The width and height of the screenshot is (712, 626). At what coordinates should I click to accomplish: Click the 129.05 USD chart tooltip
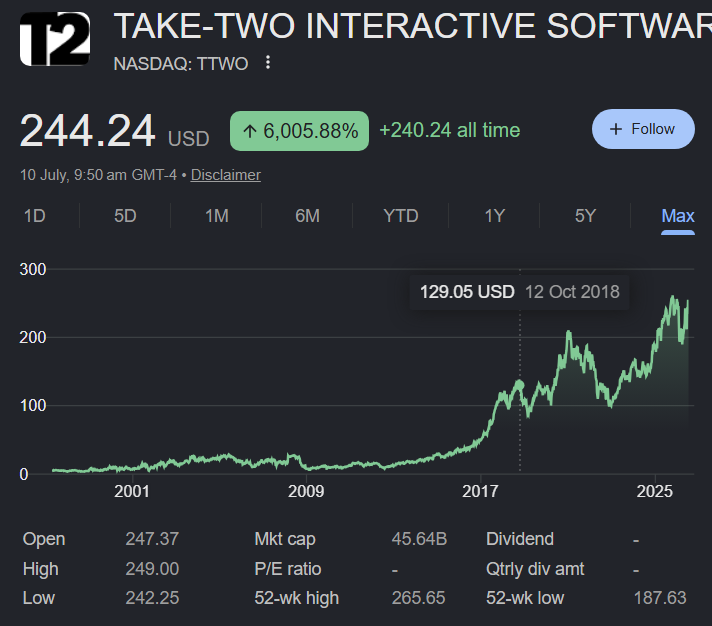click(x=519, y=292)
